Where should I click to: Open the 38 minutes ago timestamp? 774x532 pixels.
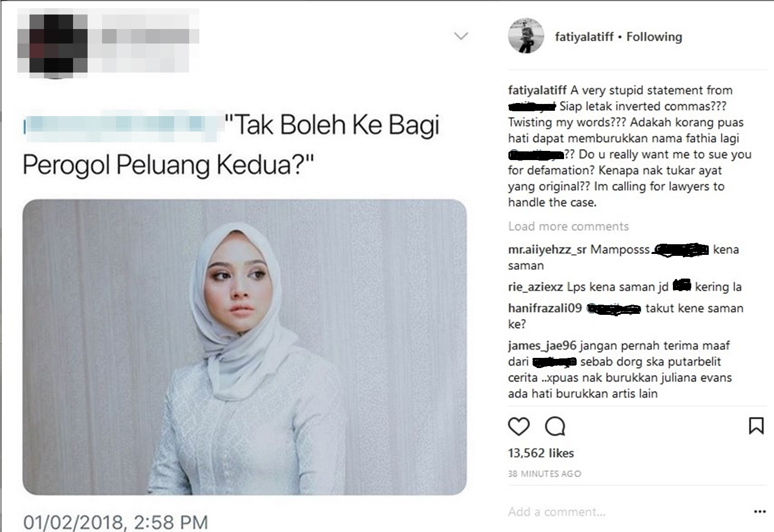[x=545, y=474]
